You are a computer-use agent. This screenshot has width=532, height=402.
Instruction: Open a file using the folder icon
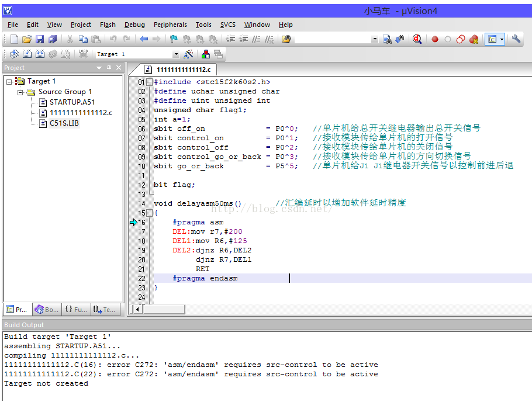[27, 39]
